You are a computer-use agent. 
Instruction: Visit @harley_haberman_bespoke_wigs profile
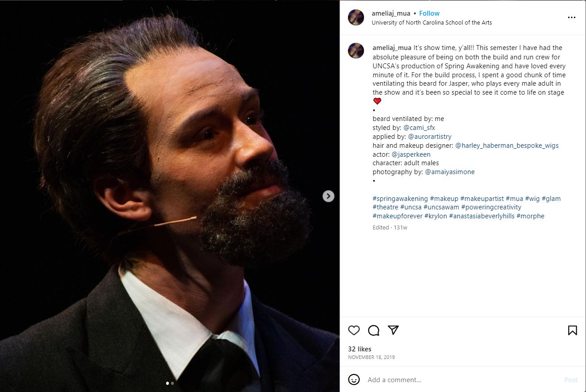click(x=506, y=146)
